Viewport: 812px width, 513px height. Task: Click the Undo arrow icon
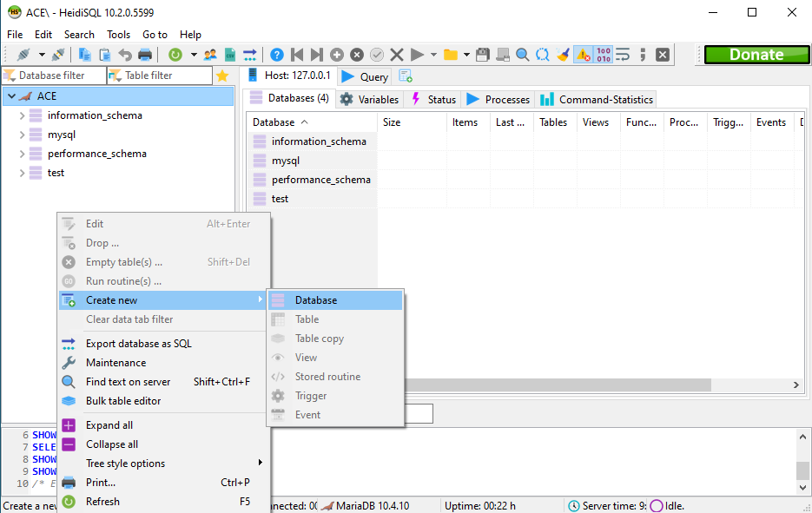click(x=125, y=55)
